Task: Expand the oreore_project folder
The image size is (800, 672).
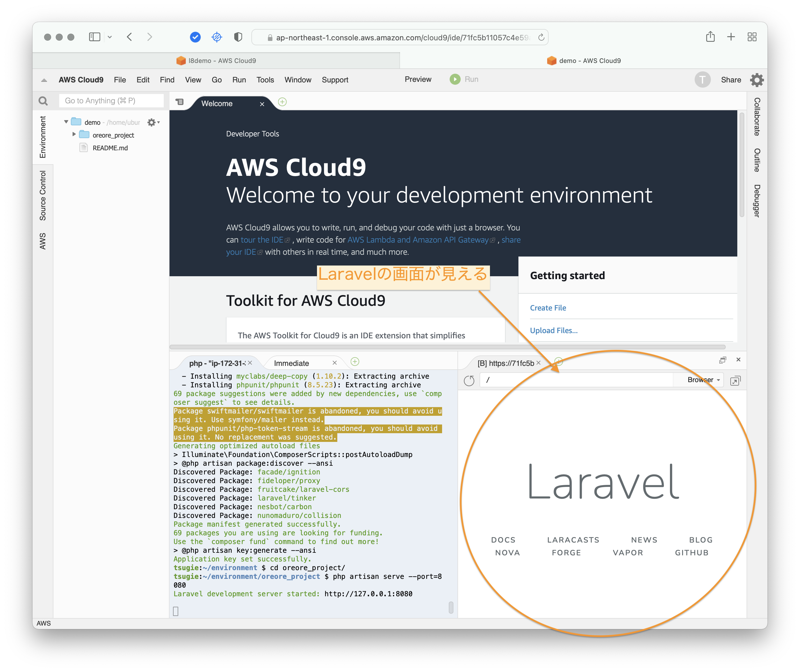Action: tap(74, 134)
